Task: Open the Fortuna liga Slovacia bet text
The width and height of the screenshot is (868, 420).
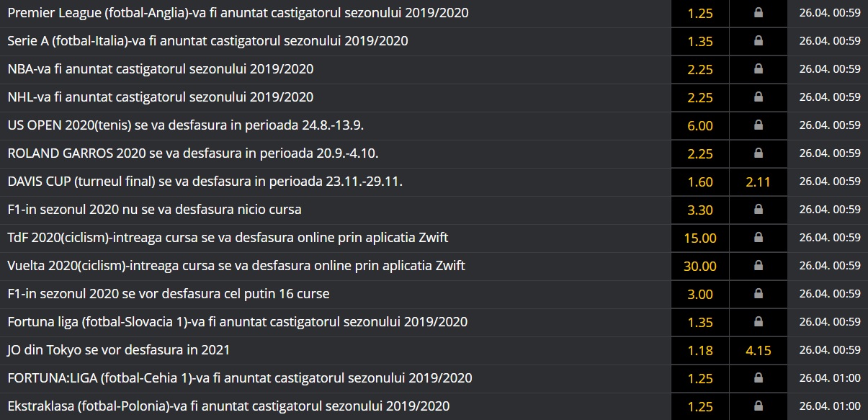Action: [x=237, y=322]
